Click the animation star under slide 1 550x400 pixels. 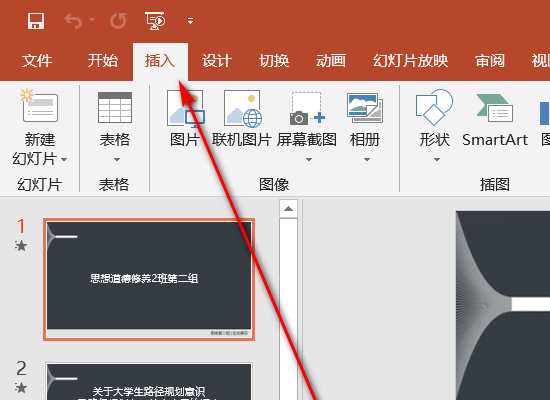[21, 246]
